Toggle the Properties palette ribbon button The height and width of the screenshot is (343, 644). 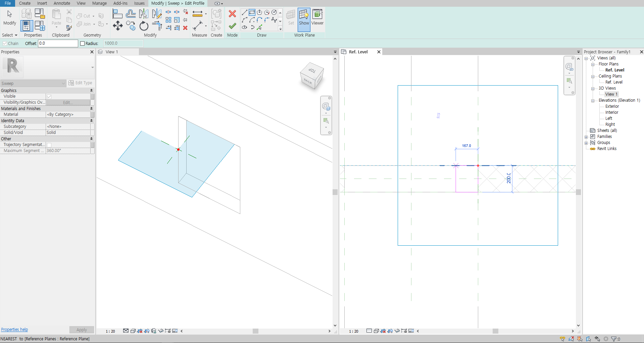27,26
